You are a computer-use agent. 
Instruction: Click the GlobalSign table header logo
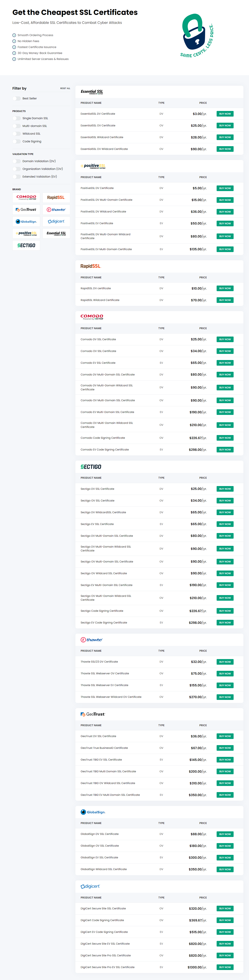click(x=93, y=812)
